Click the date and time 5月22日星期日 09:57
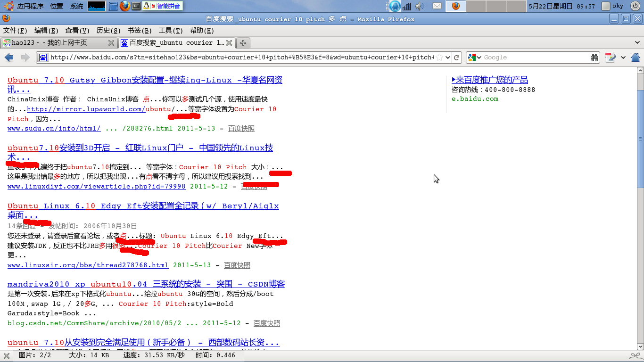644x362 pixels. (x=562, y=6)
